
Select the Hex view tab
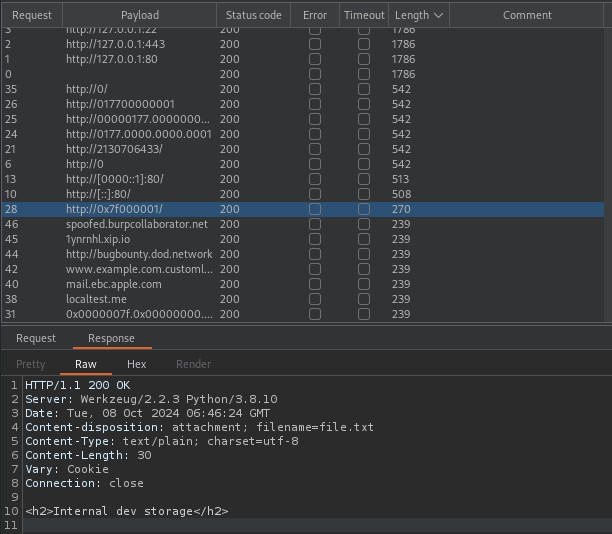pos(137,364)
